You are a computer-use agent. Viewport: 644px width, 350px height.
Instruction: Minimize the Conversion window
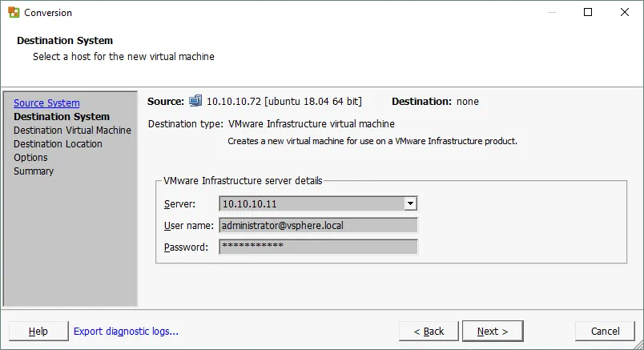pos(552,13)
